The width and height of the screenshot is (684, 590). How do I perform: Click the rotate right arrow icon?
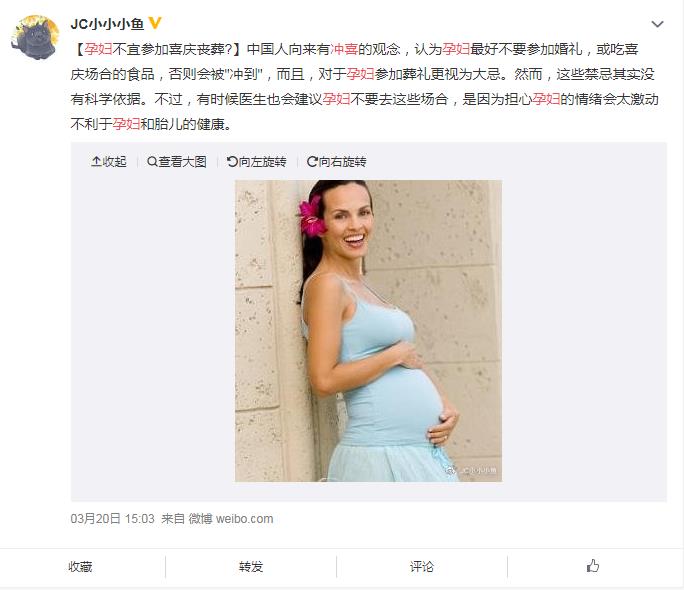tap(312, 162)
